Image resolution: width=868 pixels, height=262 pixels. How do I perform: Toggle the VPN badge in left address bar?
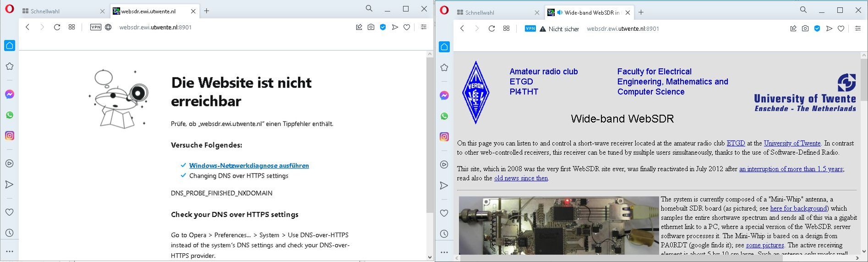[96, 27]
